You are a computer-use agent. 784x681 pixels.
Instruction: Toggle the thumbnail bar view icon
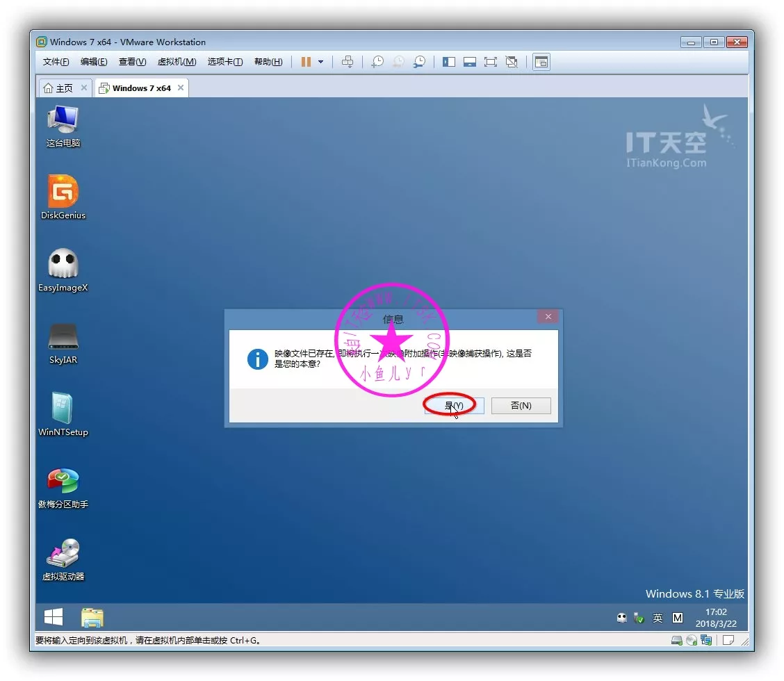click(x=470, y=62)
